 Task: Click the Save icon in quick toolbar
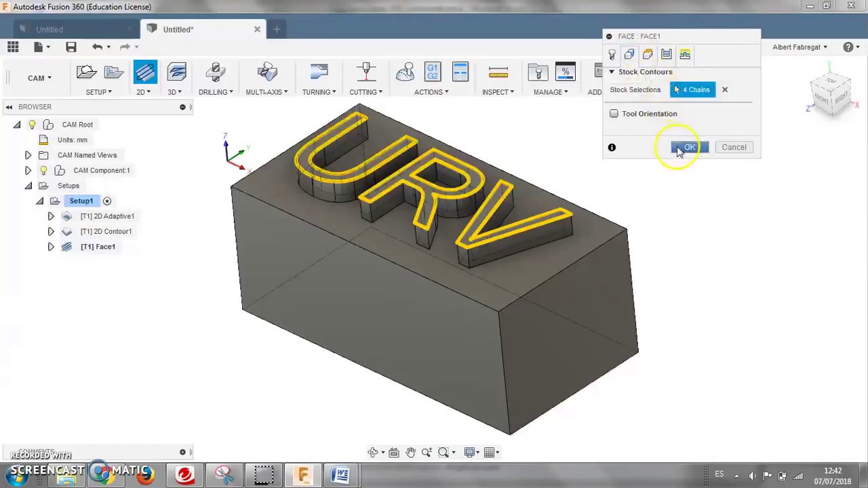click(x=71, y=47)
